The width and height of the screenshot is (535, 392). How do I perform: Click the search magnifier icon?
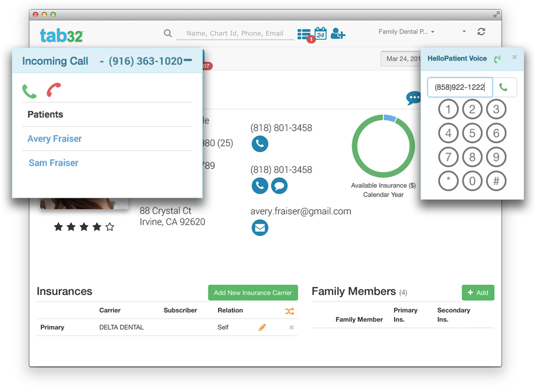168,33
